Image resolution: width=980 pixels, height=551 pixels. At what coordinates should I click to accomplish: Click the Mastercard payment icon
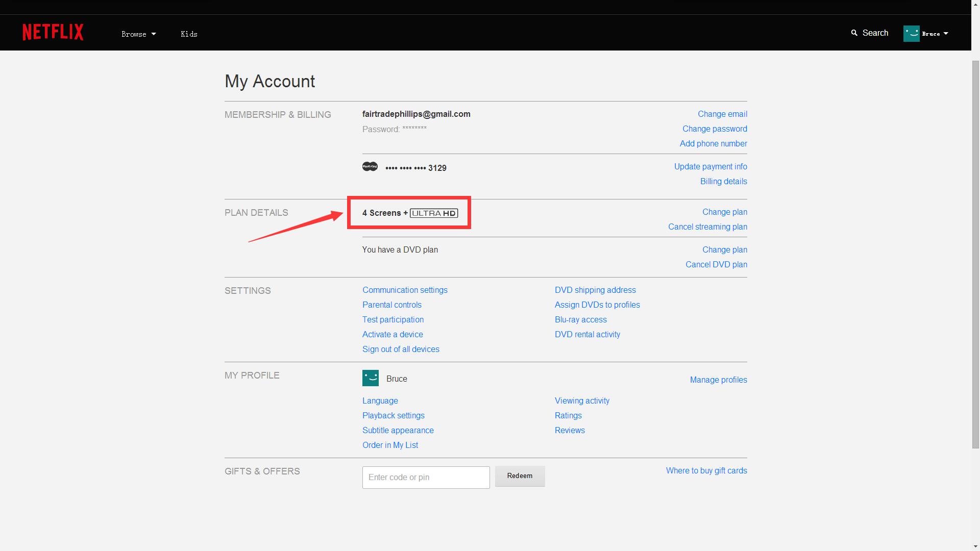[x=370, y=167]
